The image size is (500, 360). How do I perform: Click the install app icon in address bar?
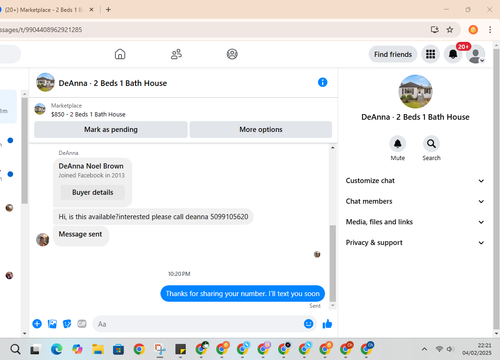click(x=434, y=30)
